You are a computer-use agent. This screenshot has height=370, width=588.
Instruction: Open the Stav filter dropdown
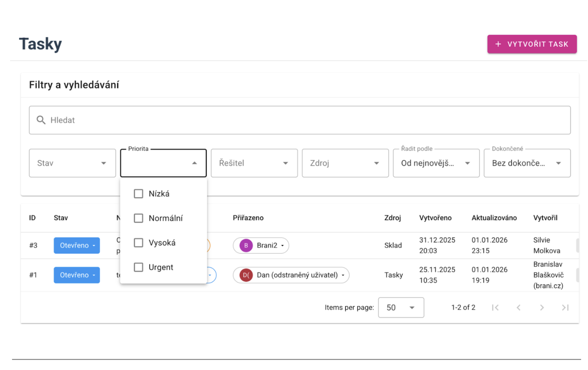point(72,163)
